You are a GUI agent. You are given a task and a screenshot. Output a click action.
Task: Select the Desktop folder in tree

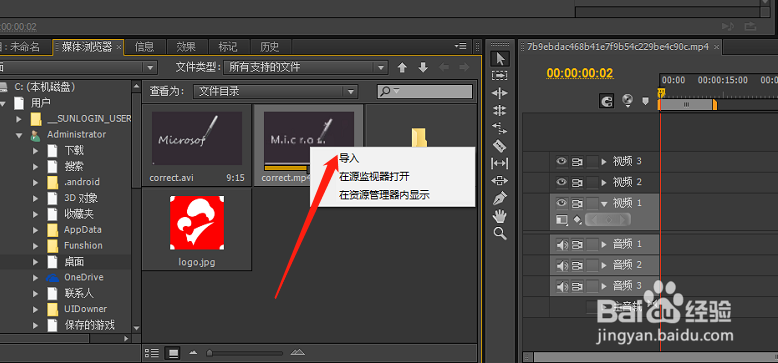73,261
